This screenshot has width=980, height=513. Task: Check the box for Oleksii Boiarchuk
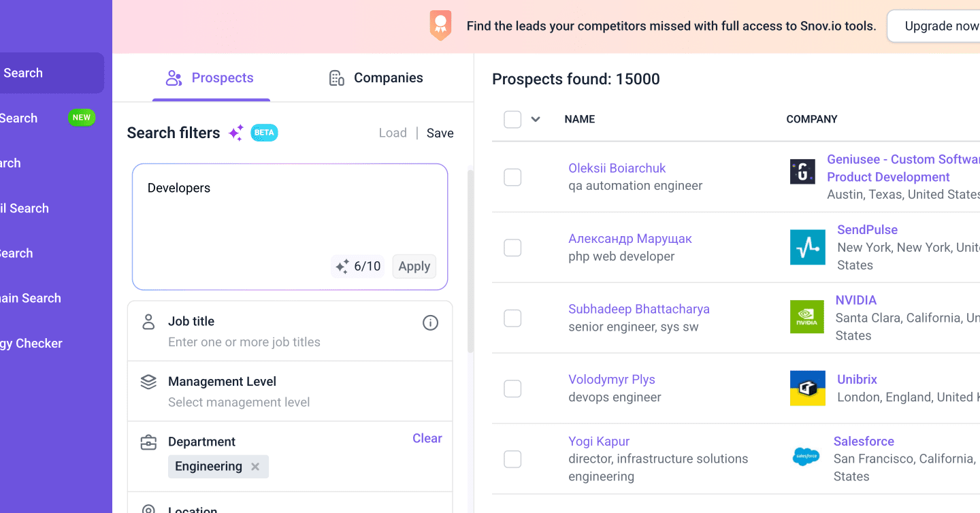(512, 178)
